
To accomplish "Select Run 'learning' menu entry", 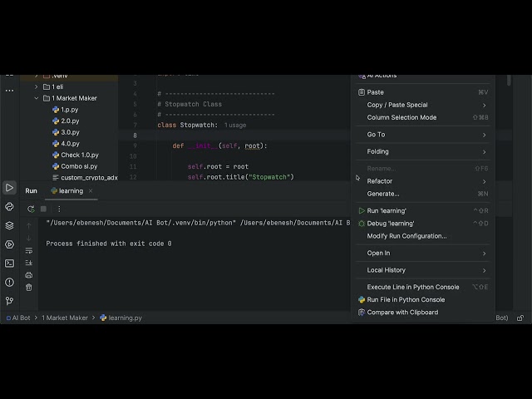I will click(x=423, y=210).
